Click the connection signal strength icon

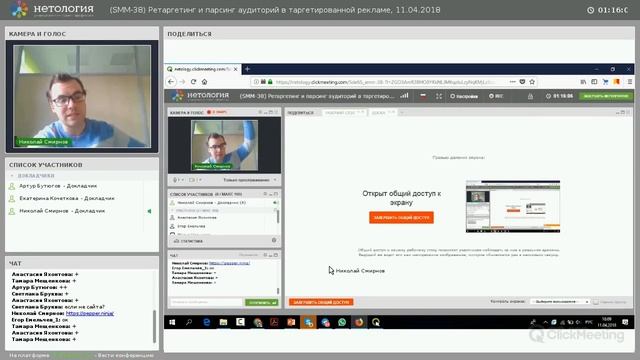pos(404,96)
